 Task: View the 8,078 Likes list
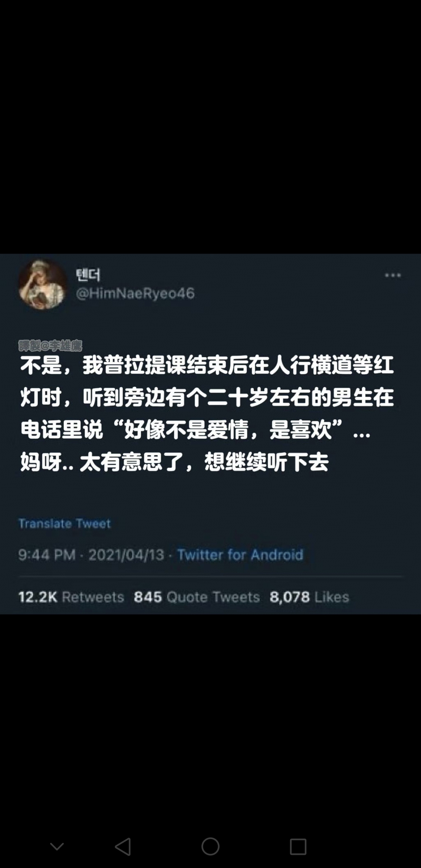point(309,597)
